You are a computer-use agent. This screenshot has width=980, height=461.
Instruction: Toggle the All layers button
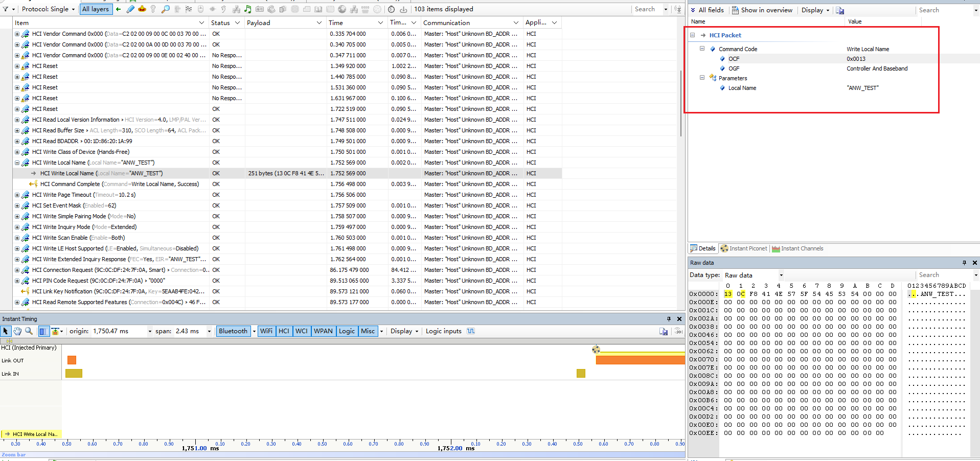point(96,9)
